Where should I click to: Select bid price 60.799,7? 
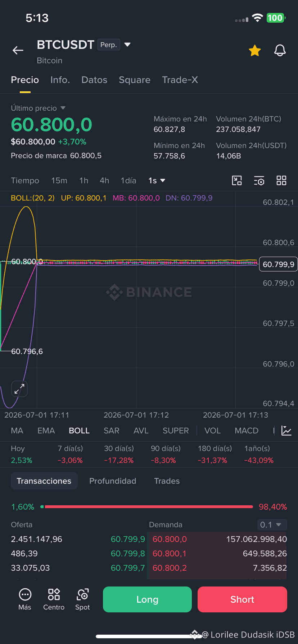tap(128, 568)
